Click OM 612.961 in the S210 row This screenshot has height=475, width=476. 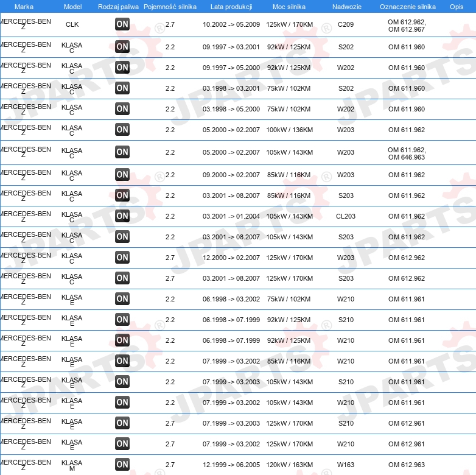(x=407, y=423)
